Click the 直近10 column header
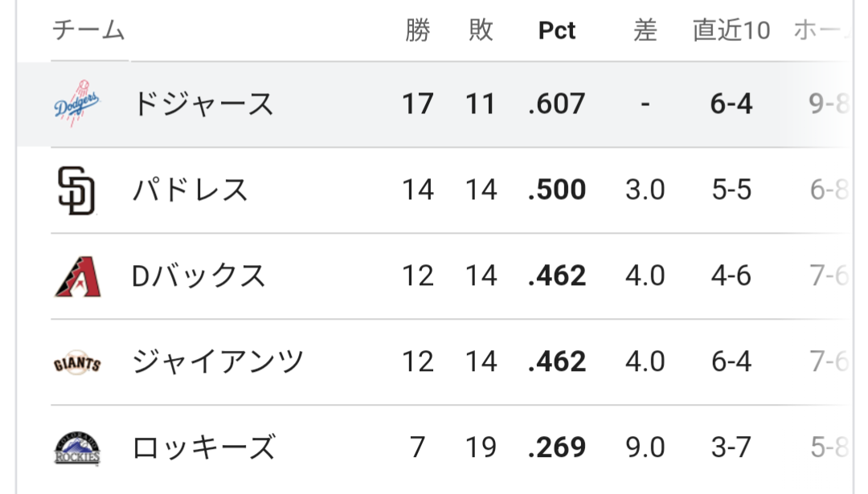Viewport: 868px width, 494px height. click(x=731, y=31)
